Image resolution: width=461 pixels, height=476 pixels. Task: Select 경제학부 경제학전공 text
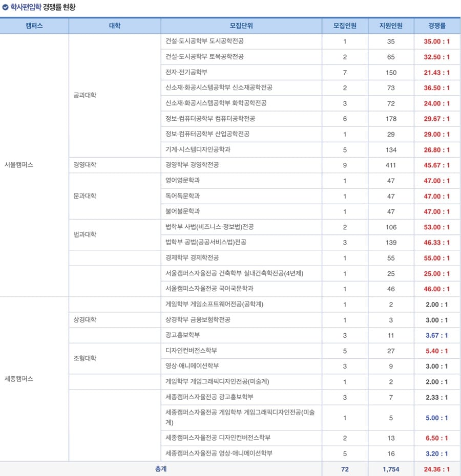click(x=192, y=258)
